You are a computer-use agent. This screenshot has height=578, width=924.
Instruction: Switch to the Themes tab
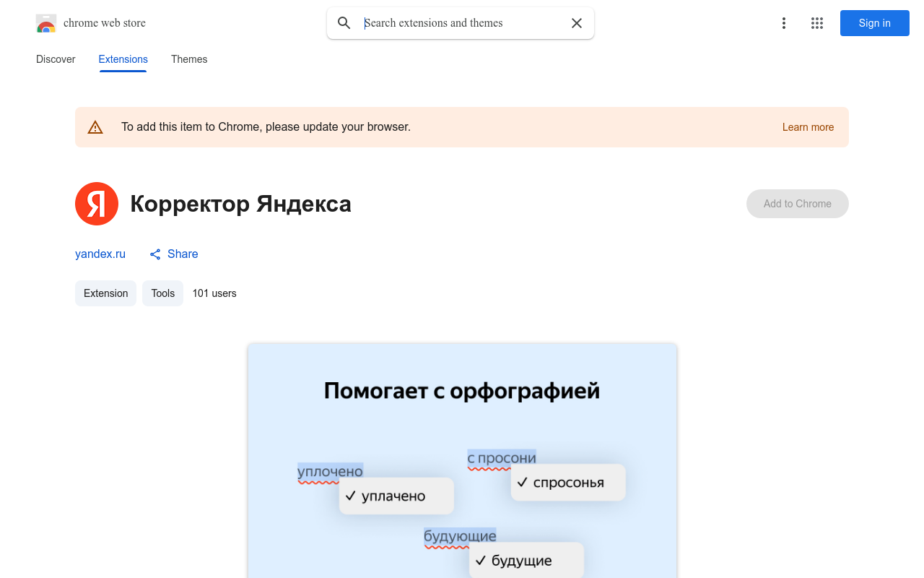(189, 59)
